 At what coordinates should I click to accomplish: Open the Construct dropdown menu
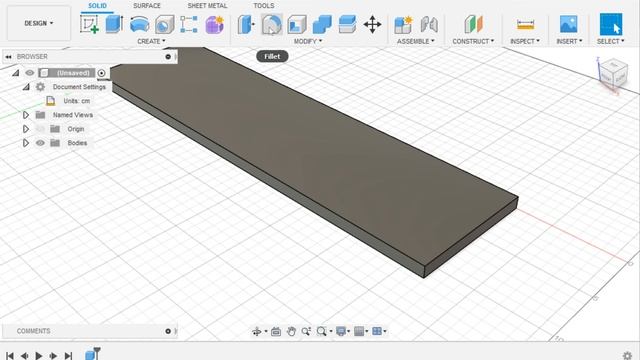tap(473, 41)
